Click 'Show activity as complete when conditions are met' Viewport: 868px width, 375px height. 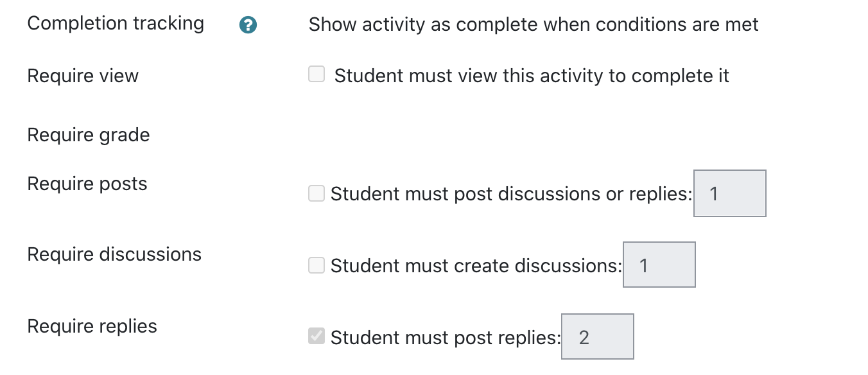(534, 25)
